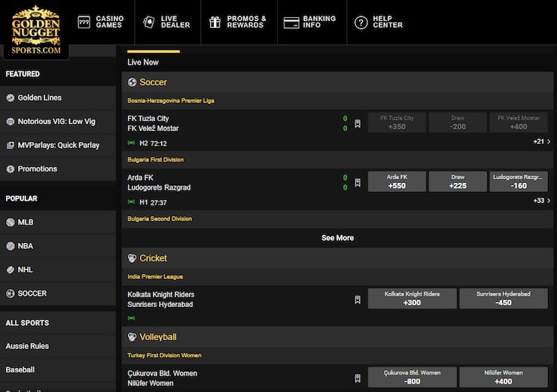Click the NHL hockey icon in sidebar
The height and width of the screenshot is (392, 557).
(11, 270)
